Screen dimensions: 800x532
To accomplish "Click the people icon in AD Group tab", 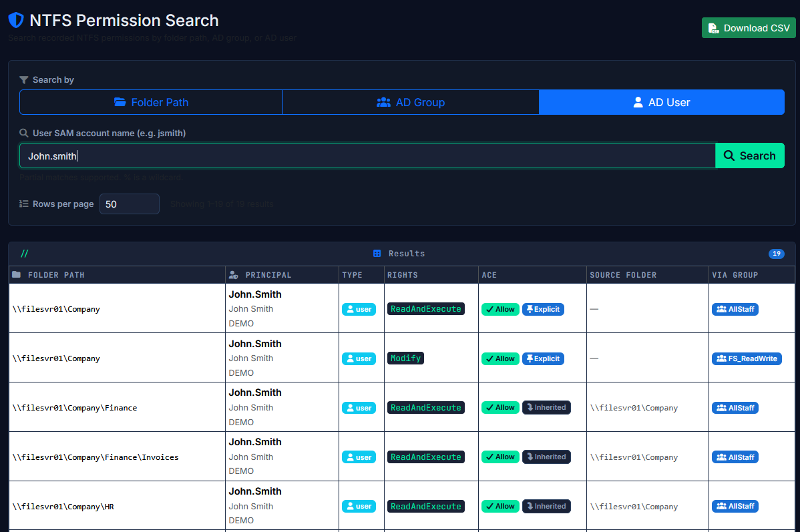I will [384, 102].
